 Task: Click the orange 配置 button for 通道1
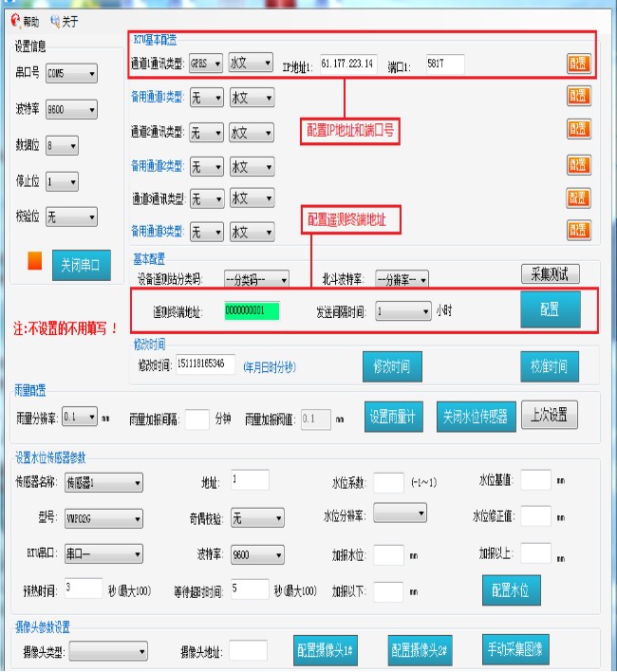(x=579, y=64)
